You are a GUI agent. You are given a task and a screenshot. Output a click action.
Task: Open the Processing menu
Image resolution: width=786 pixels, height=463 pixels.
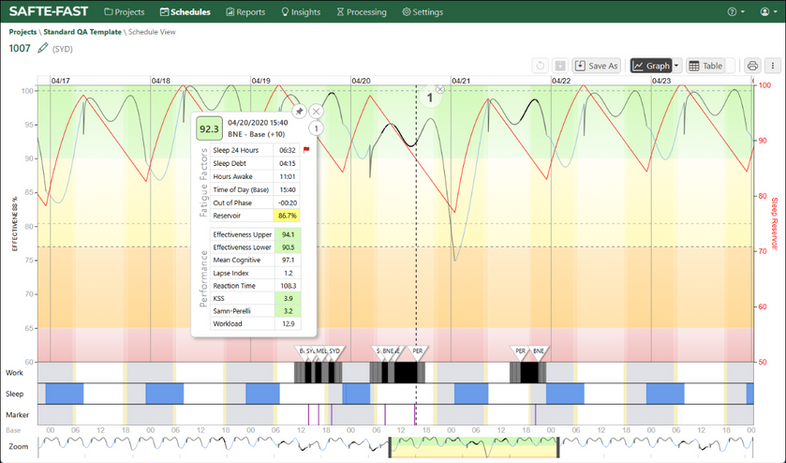[361, 12]
